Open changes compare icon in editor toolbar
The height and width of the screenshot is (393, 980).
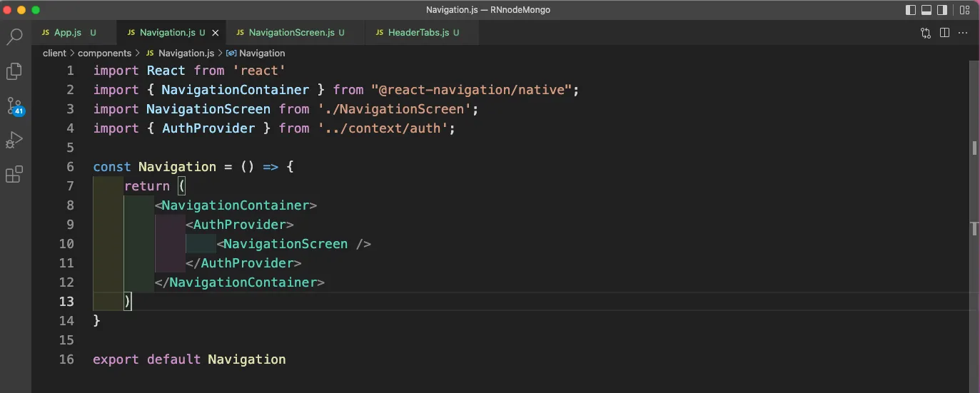(x=926, y=33)
